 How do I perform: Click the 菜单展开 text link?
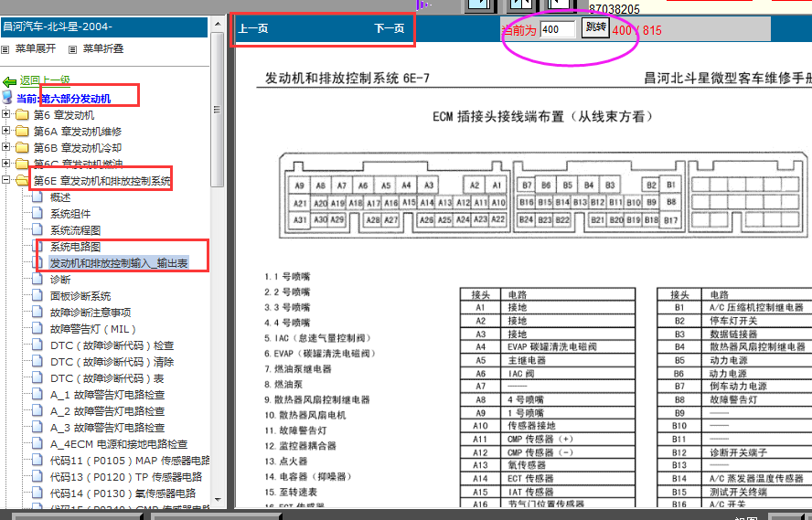[36, 48]
